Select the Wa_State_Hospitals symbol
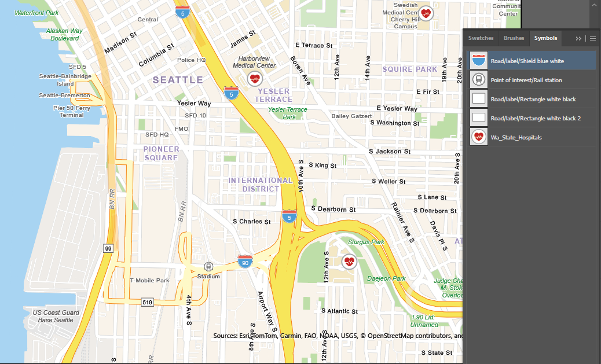 click(x=531, y=137)
